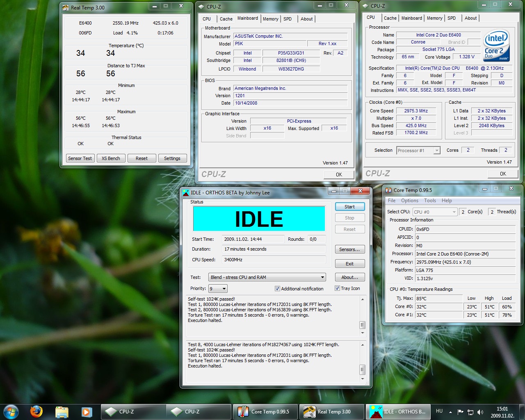Screen dimensions: 525x420
Task: Click the taskbar clock showing 15:01
Action: pos(502,412)
